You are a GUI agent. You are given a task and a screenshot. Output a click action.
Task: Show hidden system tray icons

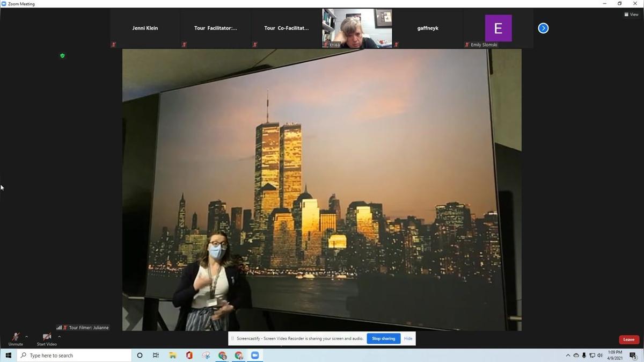[x=568, y=356]
